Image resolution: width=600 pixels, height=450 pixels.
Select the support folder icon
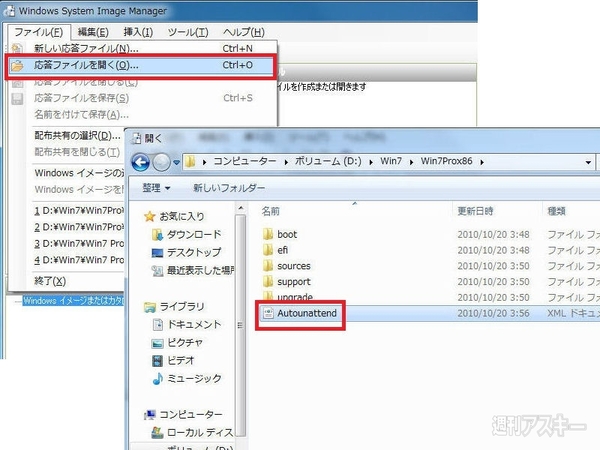point(268,281)
